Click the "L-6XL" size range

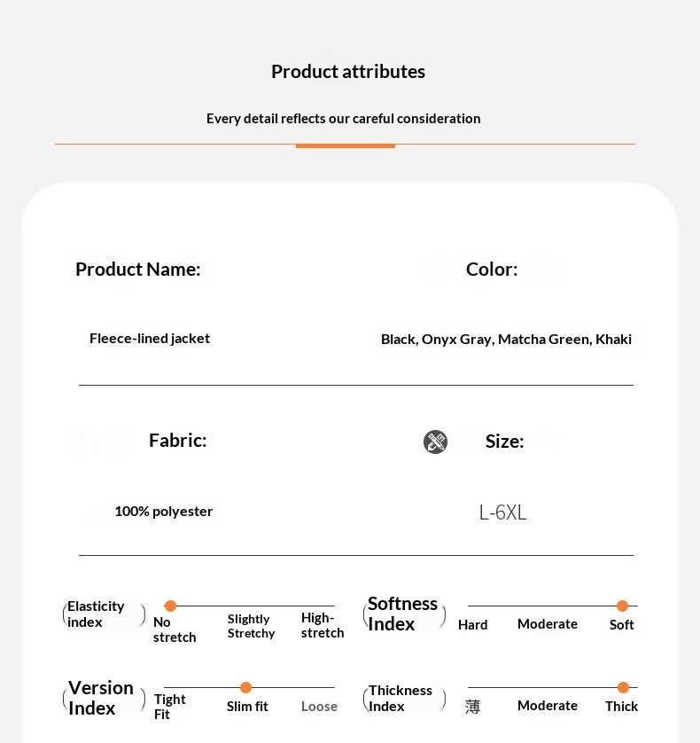pyautogui.click(x=502, y=512)
